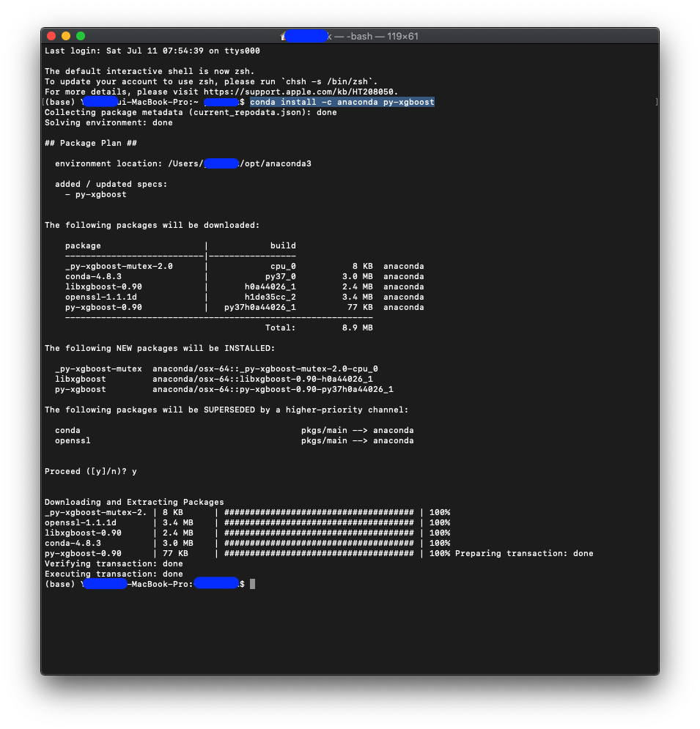Click 'Collecting package metadata (current_repodata.json): done' line
Image resolution: width=700 pixels, height=729 pixels.
(191, 112)
